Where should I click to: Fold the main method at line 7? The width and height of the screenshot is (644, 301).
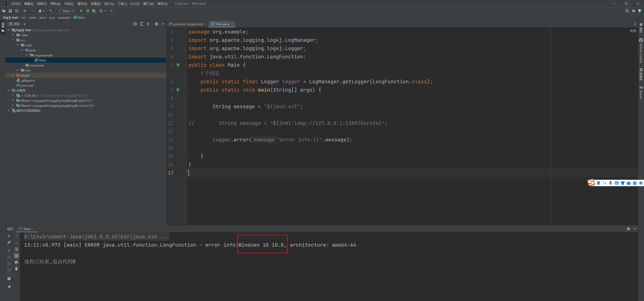186,90
